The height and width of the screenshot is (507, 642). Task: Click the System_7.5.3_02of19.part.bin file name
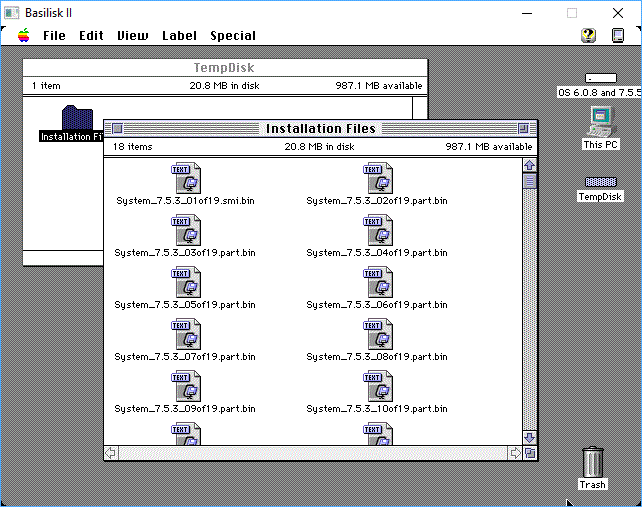[377, 201]
